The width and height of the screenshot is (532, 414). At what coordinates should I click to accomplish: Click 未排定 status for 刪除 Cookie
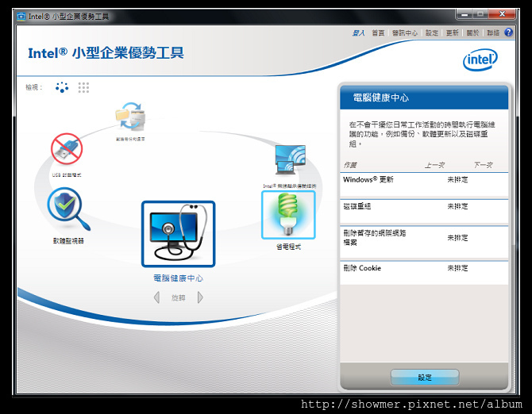tap(457, 268)
